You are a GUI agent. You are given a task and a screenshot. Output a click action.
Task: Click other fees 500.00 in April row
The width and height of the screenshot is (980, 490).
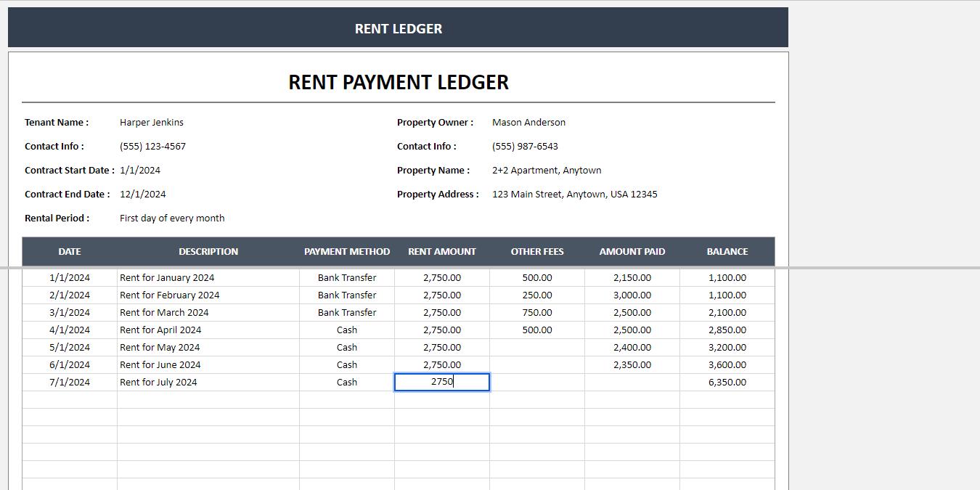click(x=537, y=330)
